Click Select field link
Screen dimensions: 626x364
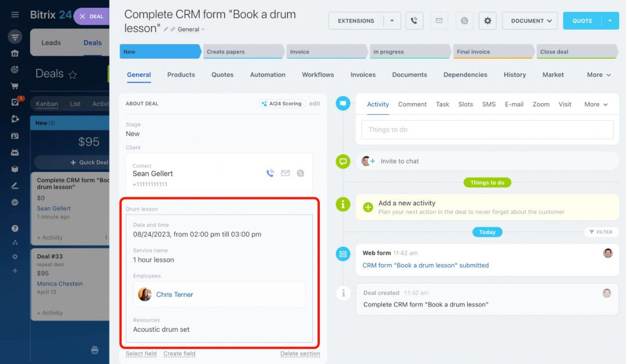click(x=141, y=354)
